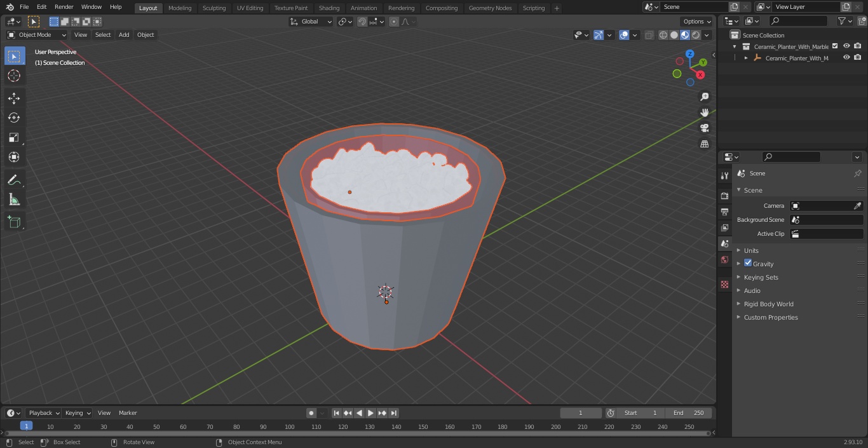Open the Global transform orientation dropdown
868x448 pixels.
311,22
